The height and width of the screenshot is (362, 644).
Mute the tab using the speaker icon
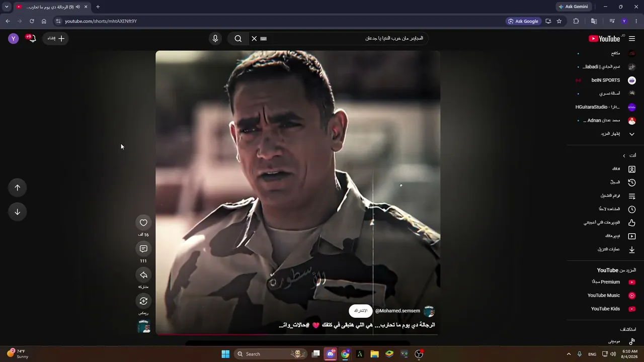77,7
